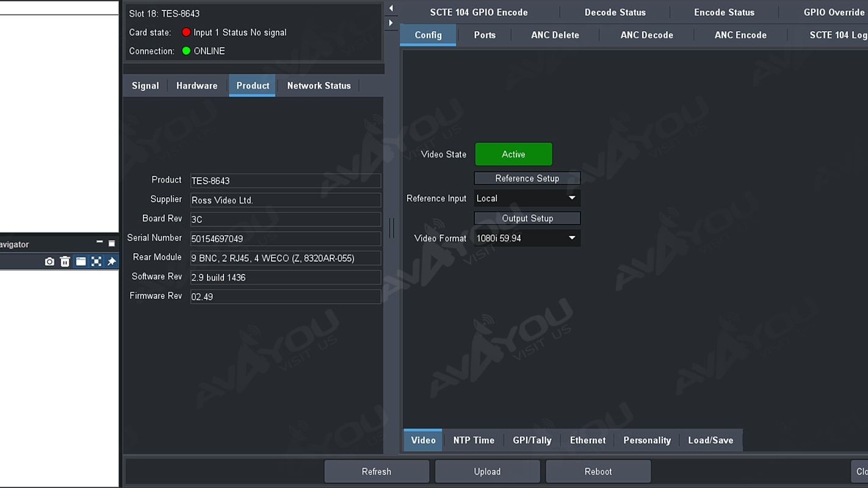Viewport: 868px width, 488px height.
Task: Click the 'Software Rev' label
Action: coord(157,276)
